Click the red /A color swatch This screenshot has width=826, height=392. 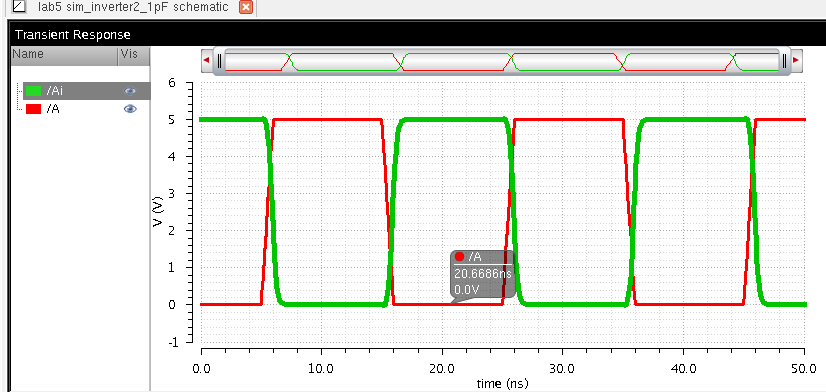33,109
